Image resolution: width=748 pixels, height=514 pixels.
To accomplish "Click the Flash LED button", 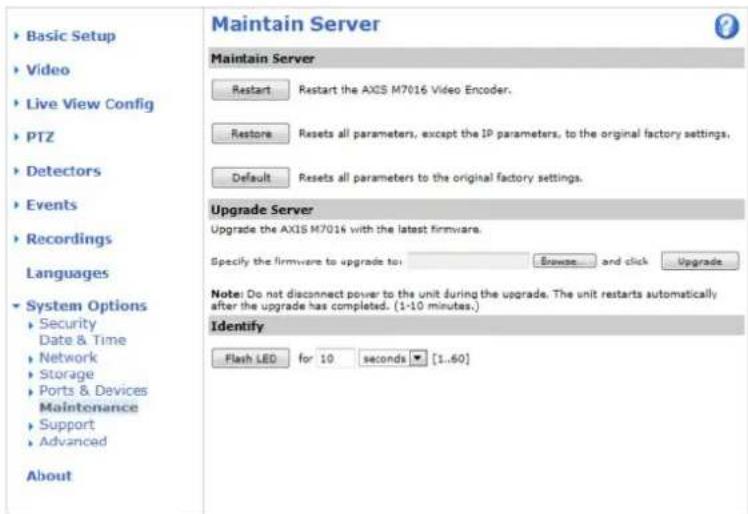I will pos(250,358).
